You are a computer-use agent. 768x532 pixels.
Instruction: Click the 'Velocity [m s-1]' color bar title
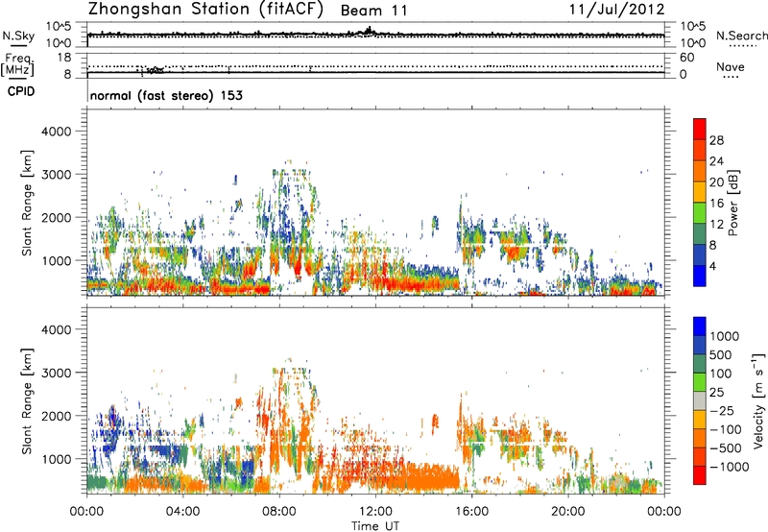[758, 400]
